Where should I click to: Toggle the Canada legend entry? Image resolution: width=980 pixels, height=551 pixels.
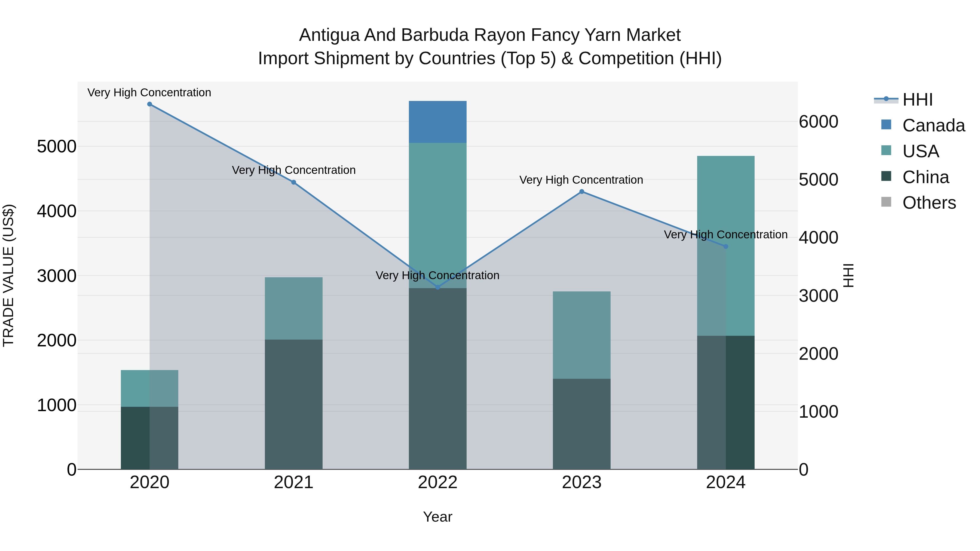point(923,125)
